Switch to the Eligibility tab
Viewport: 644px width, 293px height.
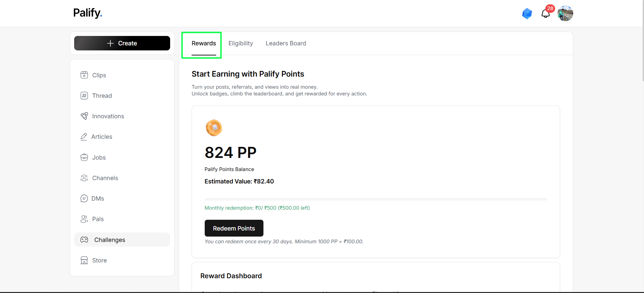click(241, 43)
